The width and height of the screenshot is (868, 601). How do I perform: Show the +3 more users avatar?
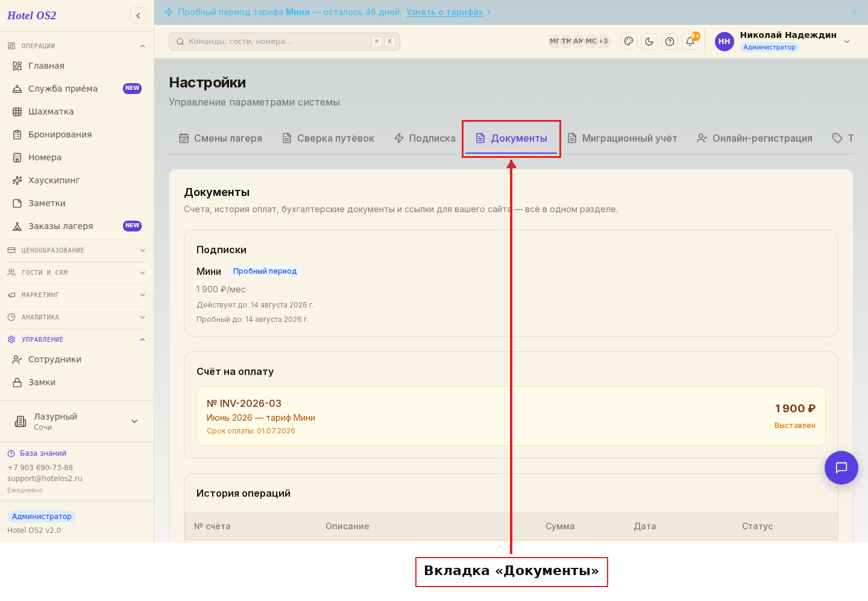coord(603,42)
